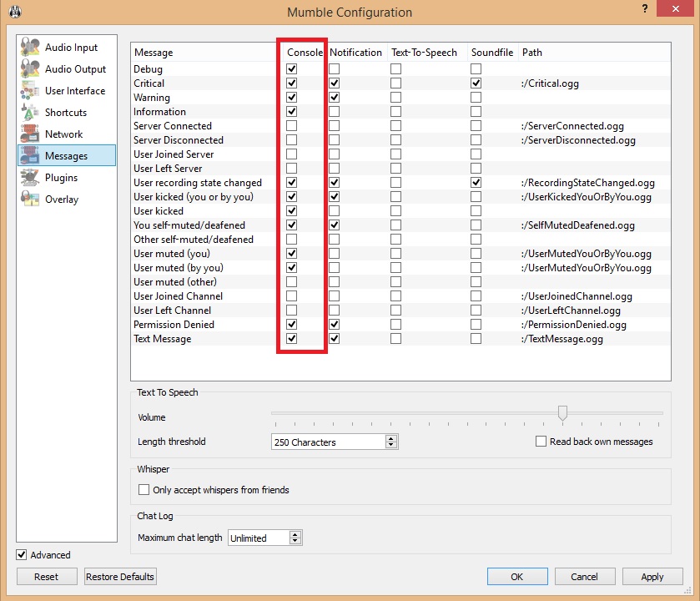This screenshot has height=601, width=700.
Task: Decrease Maximum chat length with down arrow
Action: (x=295, y=541)
